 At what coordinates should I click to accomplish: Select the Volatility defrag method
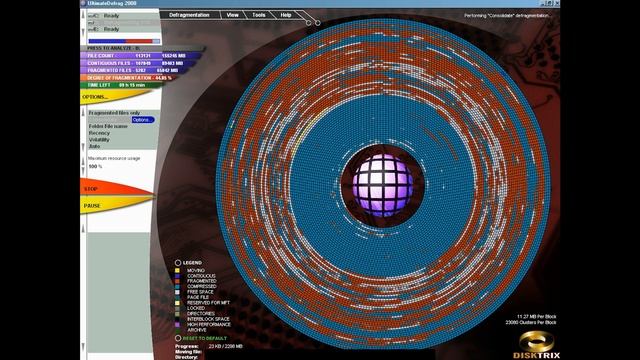tap(99, 140)
